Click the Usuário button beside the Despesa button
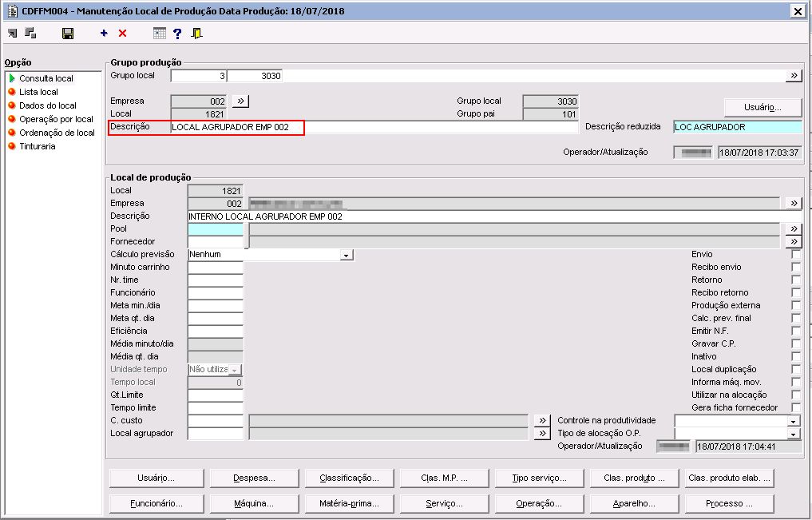The height and width of the screenshot is (520, 812). 156,478
